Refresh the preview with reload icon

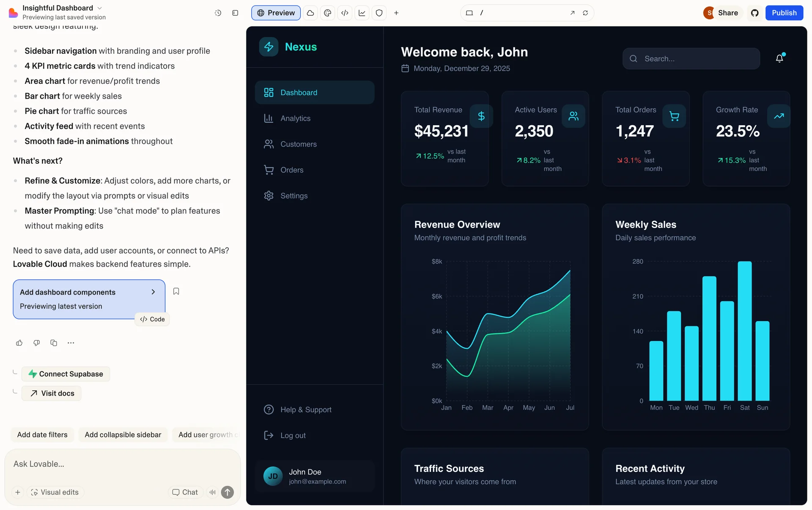pos(585,13)
